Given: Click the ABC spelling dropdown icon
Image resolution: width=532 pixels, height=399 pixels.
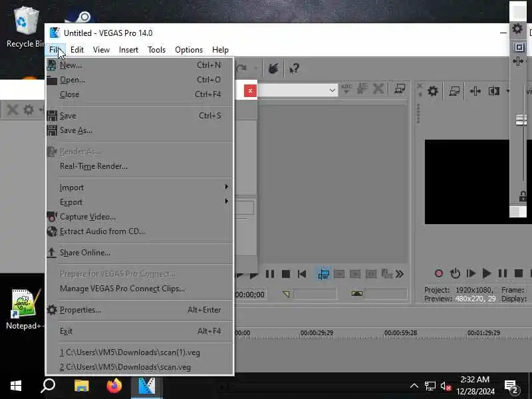Looking at the screenshot, I should [x=346, y=89].
